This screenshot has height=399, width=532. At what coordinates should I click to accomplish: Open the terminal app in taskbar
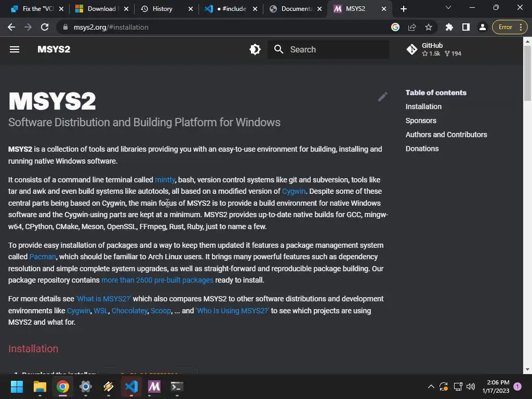(x=177, y=387)
